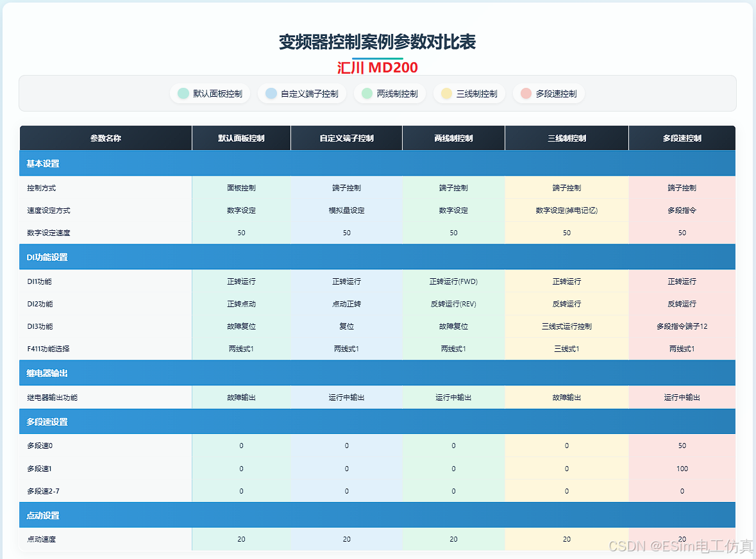
Task: Click the DI2功能 row label
Action: [40, 304]
